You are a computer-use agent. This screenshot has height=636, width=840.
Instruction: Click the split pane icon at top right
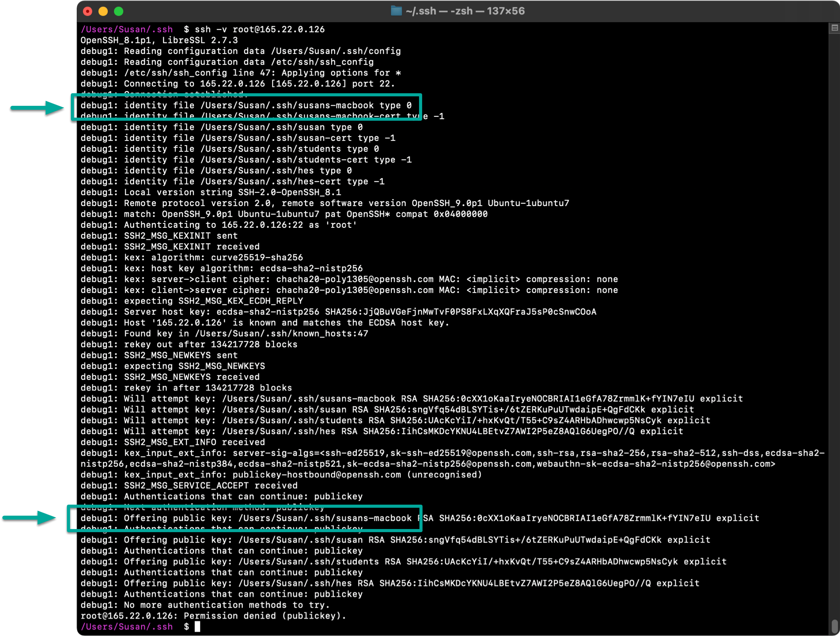click(x=834, y=28)
